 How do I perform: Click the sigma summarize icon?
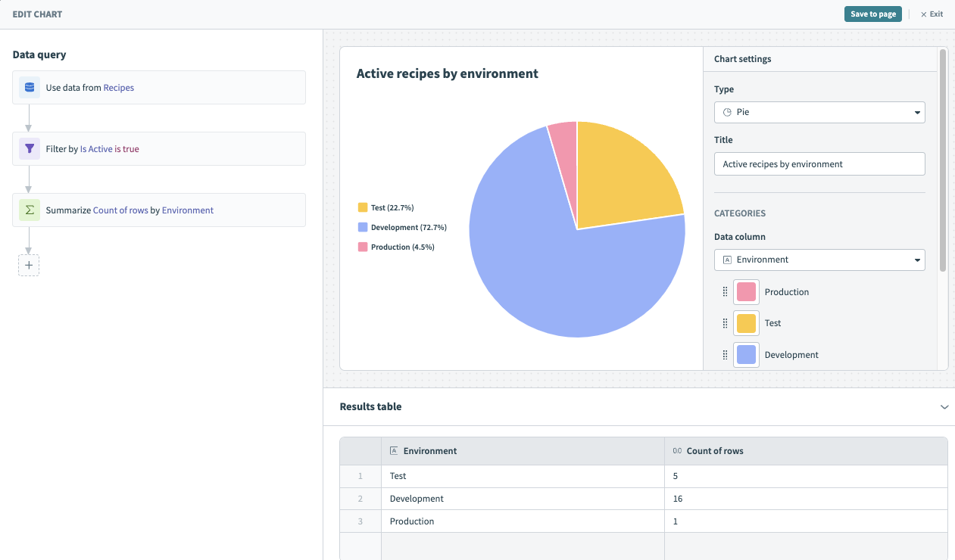pos(30,210)
